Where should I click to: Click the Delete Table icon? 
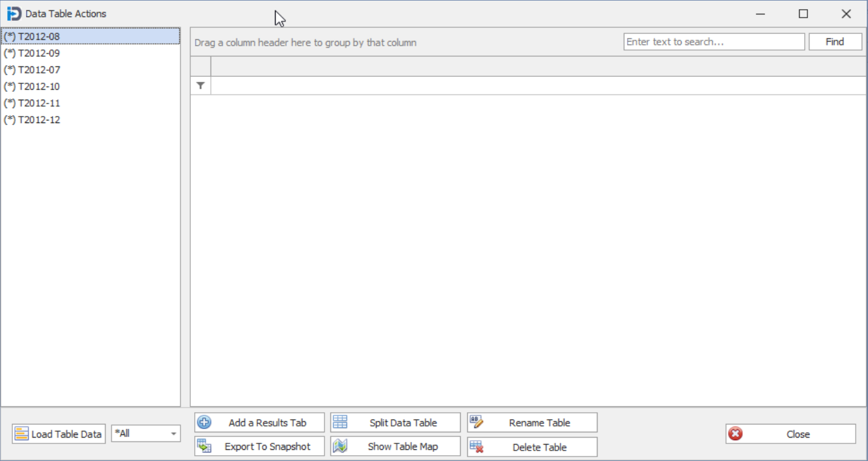[476, 447]
